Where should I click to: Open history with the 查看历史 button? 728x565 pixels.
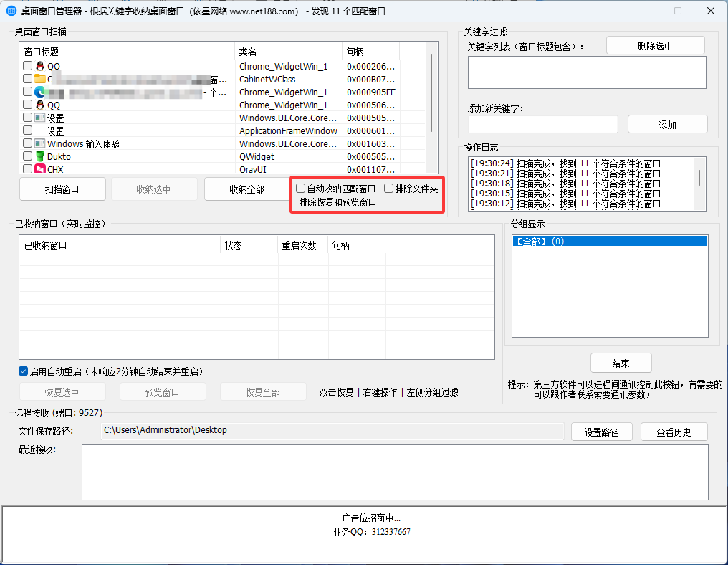point(674,431)
